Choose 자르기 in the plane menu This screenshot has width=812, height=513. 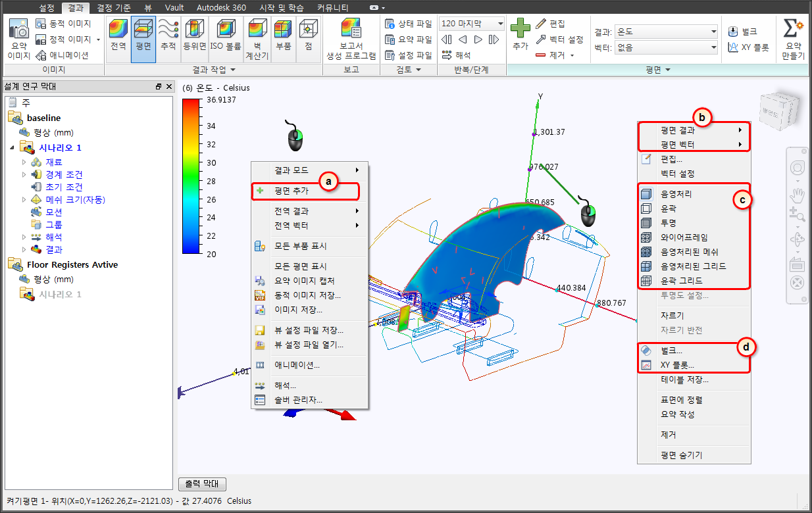[694, 315]
